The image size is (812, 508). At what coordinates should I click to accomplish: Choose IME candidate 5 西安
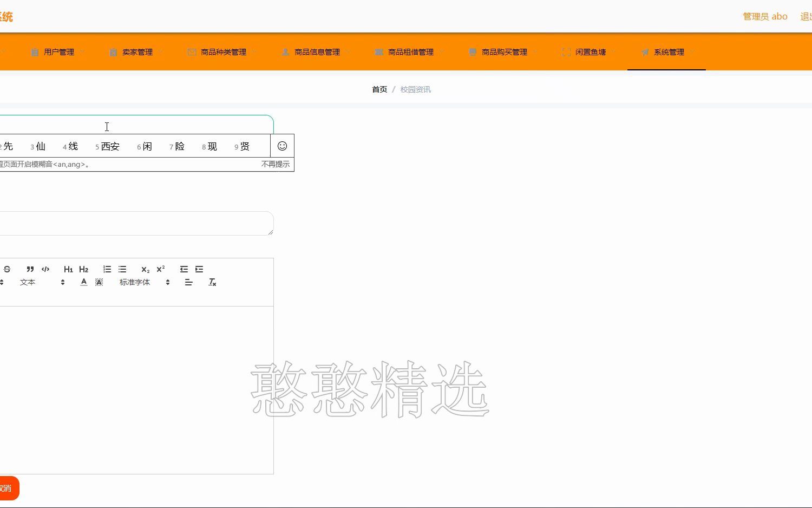coord(108,146)
